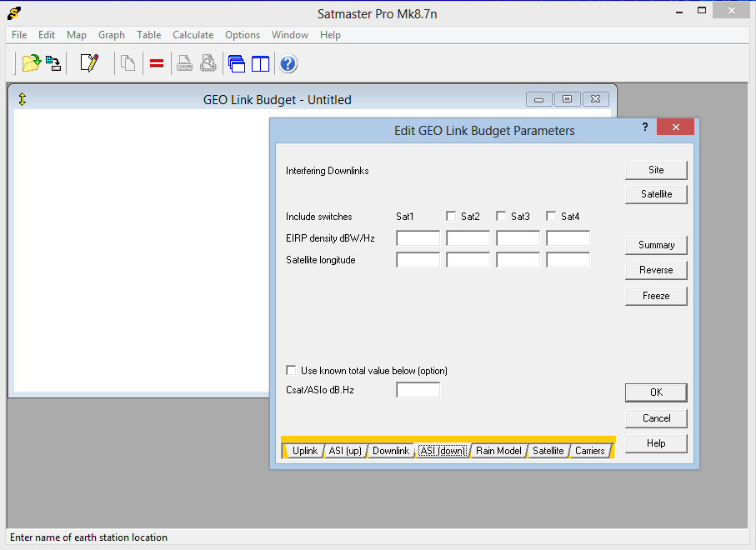This screenshot has height=550, width=756.
Task: Click the copy toolbar icon
Action: [128, 63]
